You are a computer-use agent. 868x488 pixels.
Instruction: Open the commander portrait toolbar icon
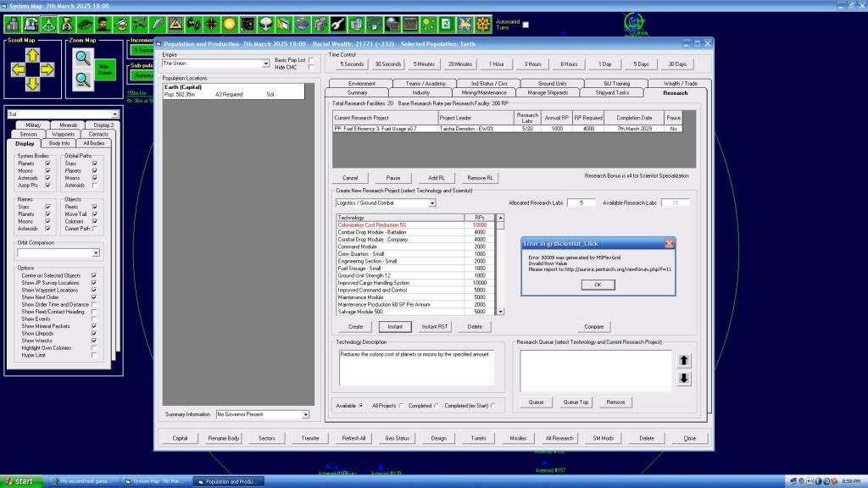[x=103, y=25]
